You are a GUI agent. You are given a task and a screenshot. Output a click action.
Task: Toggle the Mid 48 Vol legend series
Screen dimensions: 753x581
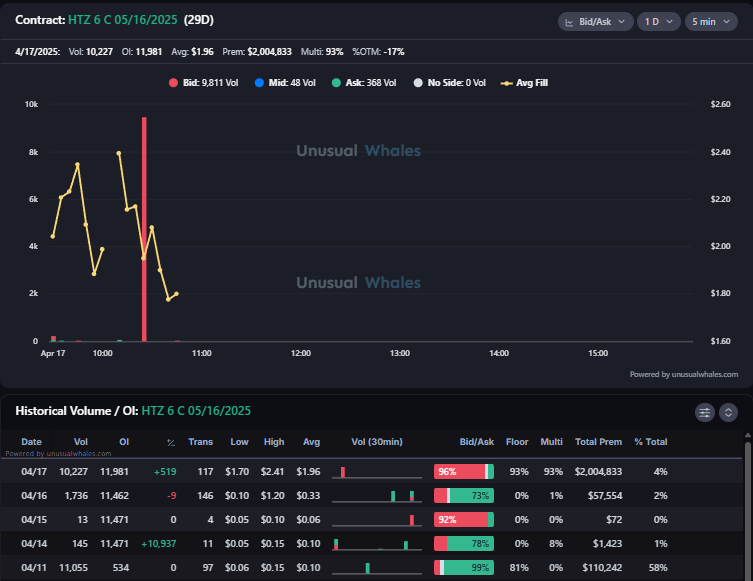(285, 83)
